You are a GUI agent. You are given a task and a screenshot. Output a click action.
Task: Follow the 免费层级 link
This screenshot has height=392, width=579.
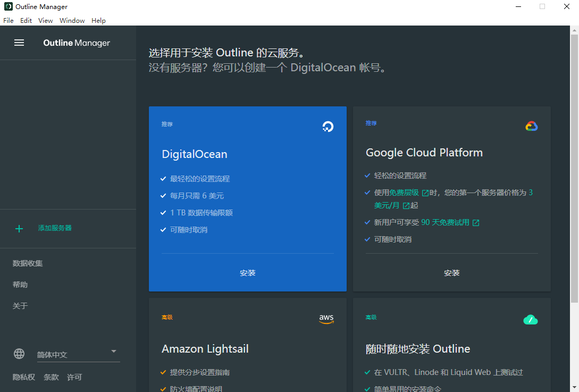(x=404, y=193)
